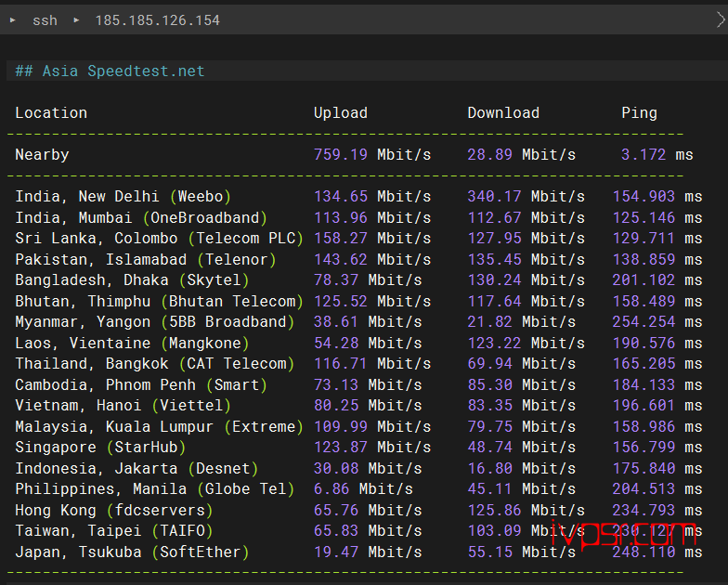Select Islamabad download value 135.45

click(494, 260)
